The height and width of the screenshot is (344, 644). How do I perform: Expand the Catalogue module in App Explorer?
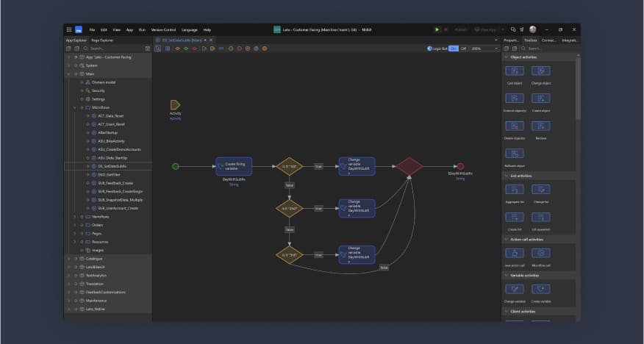pos(68,259)
